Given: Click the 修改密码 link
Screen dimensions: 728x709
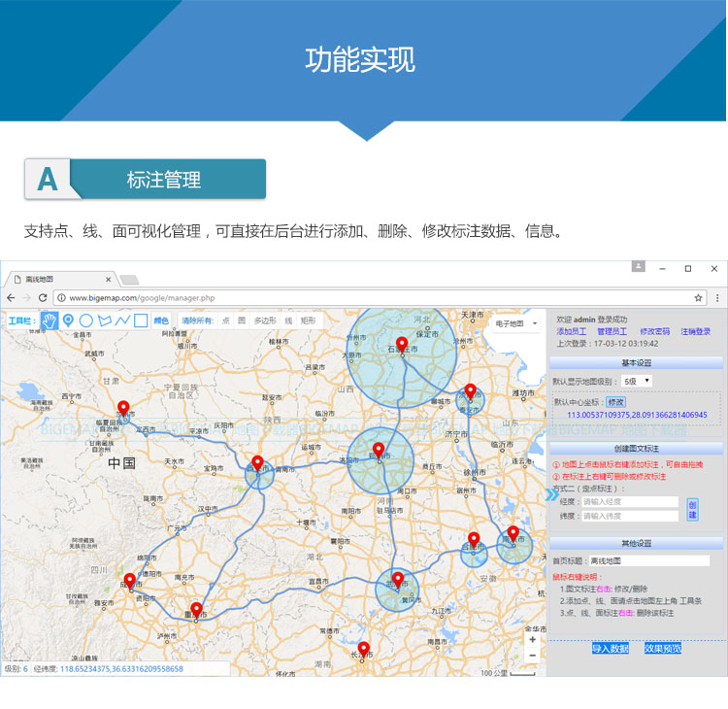Looking at the screenshot, I should click(654, 331).
